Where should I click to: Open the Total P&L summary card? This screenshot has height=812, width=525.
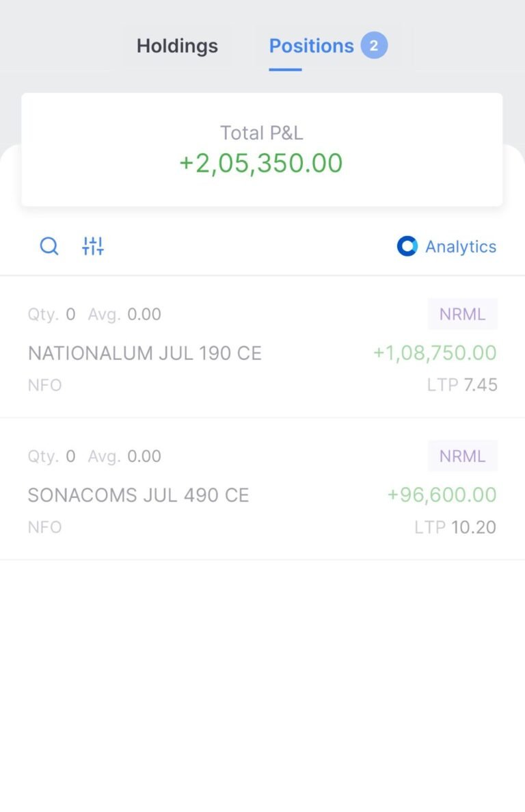click(262, 150)
